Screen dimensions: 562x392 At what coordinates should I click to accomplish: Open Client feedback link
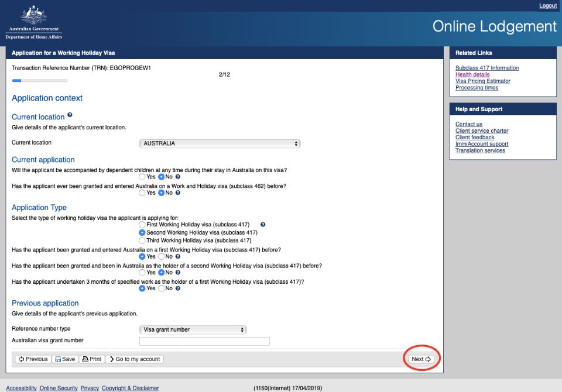[475, 137]
